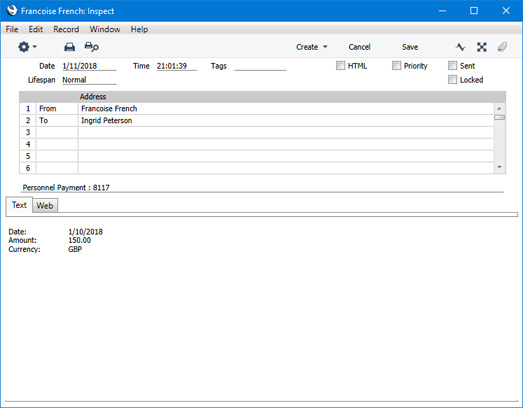Screen dimensions: 523x408
Task: Mark the mail as Sent
Action: pyautogui.click(x=452, y=65)
